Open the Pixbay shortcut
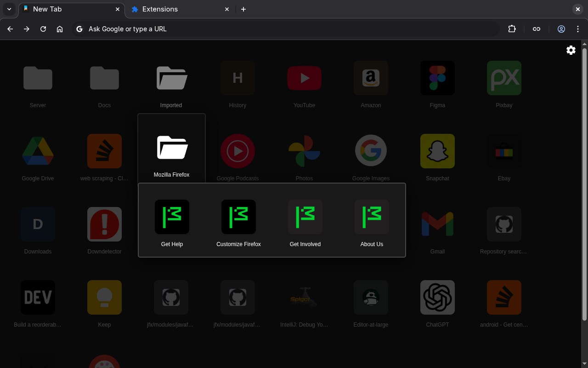The width and height of the screenshot is (588, 368). coord(504,84)
